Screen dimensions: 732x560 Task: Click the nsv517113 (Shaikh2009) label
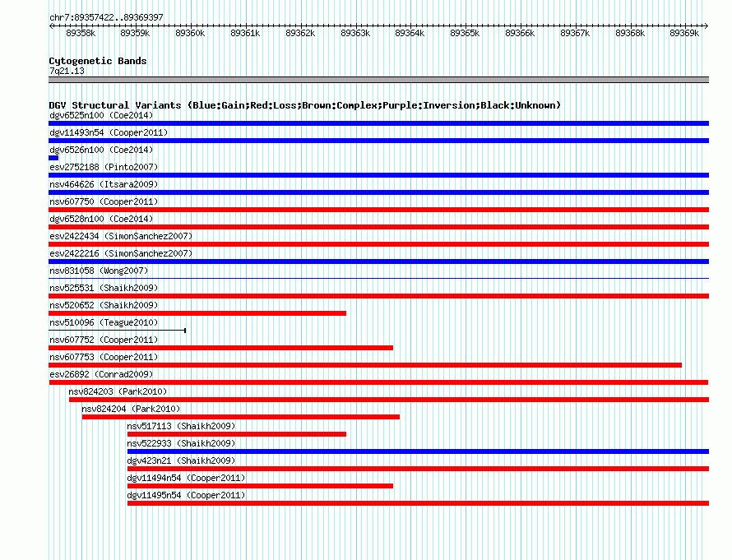(181, 426)
